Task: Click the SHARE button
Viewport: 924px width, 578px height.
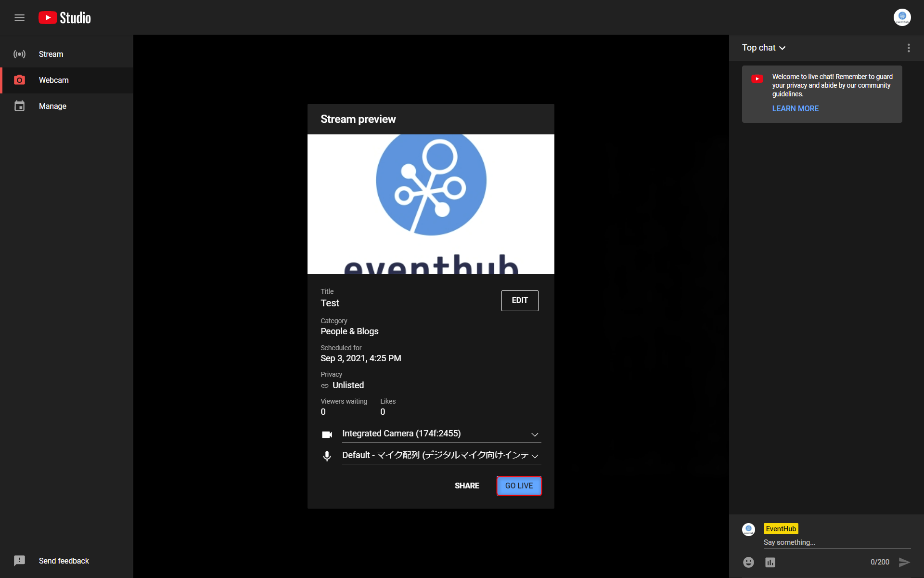Action: point(467,486)
